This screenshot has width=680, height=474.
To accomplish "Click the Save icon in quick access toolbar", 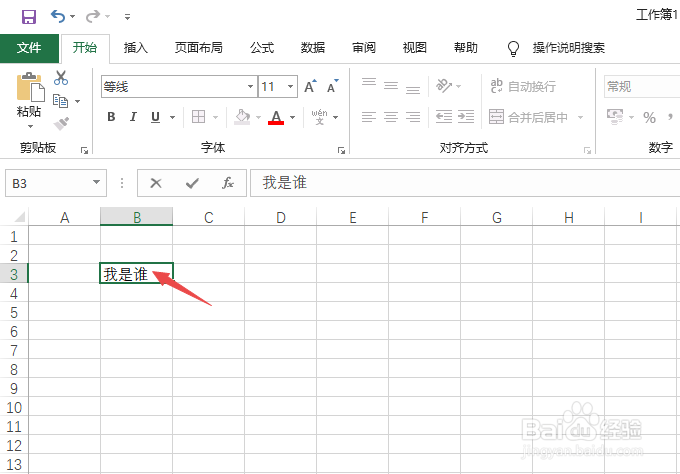I will pos(29,17).
